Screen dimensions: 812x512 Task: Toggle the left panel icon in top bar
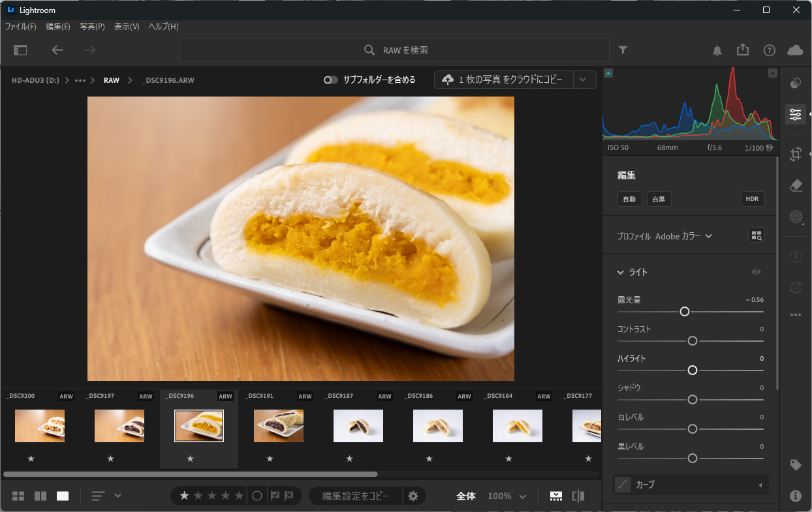pyautogui.click(x=20, y=50)
